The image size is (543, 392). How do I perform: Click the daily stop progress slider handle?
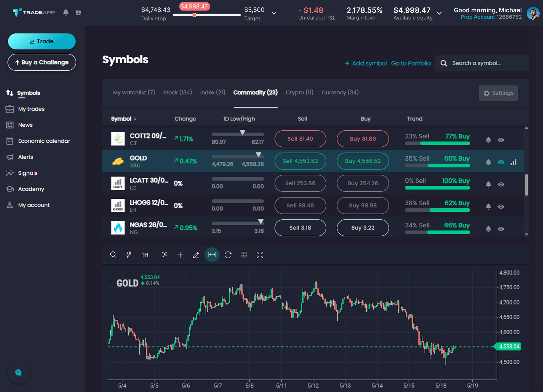pyautogui.click(x=194, y=15)
